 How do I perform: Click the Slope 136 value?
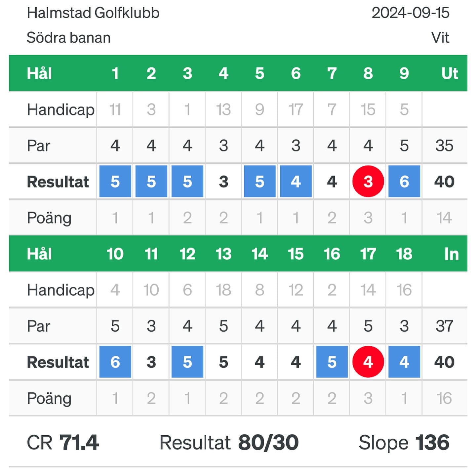pyautogui.click(x=404, y=443)
